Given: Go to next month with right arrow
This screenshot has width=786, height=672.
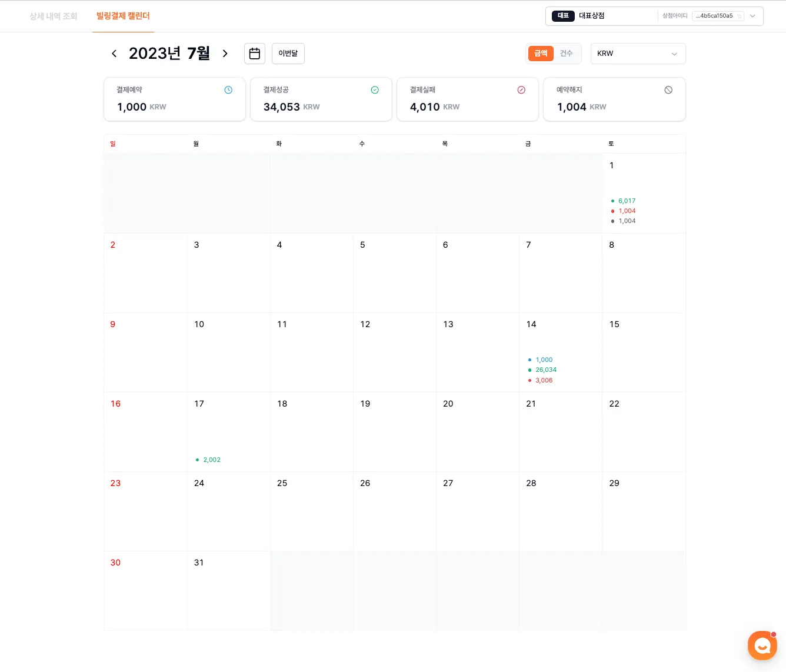Looking at the screenshot, I should pos(225,54).
